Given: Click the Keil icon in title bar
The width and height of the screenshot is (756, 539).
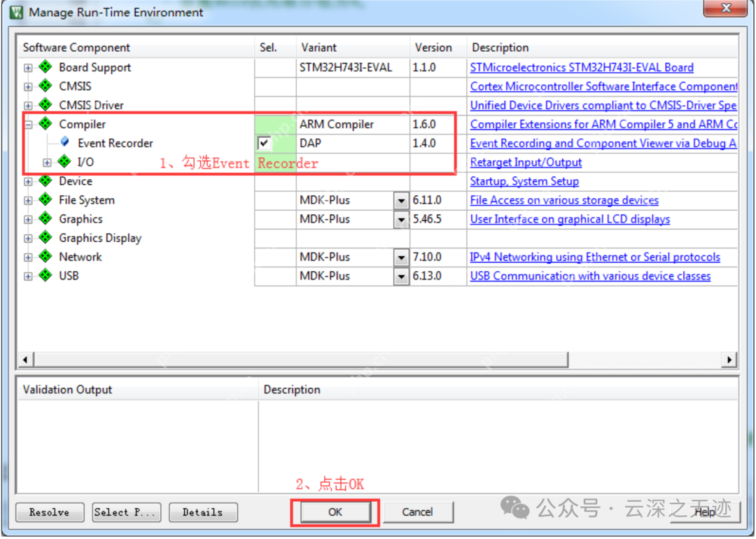Looking at the screenshot, I should (x=17, y=12).
